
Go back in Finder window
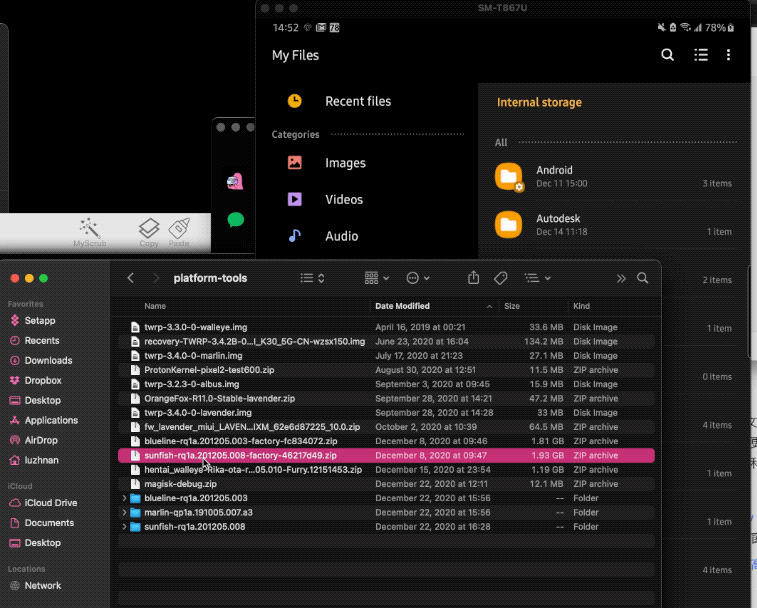pos(130,278)
